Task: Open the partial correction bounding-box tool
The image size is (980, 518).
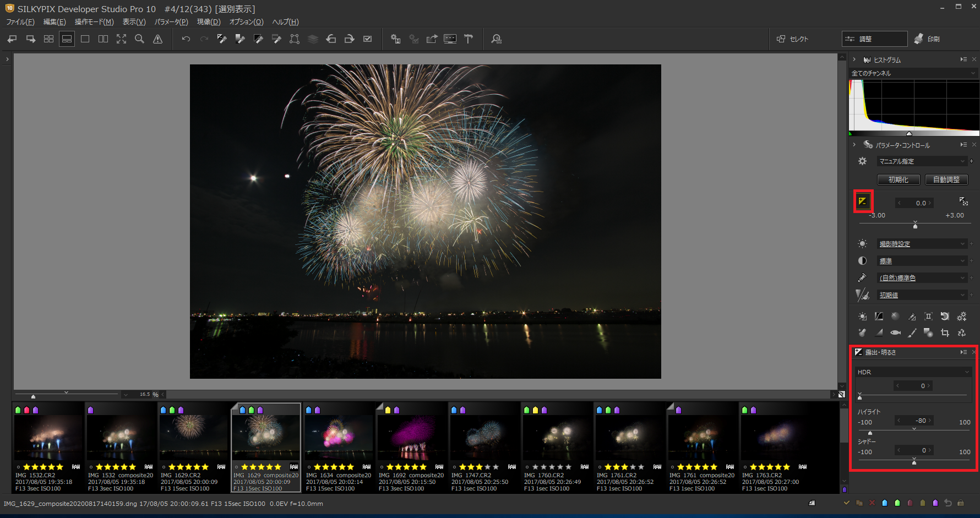Action: (295, 39)
